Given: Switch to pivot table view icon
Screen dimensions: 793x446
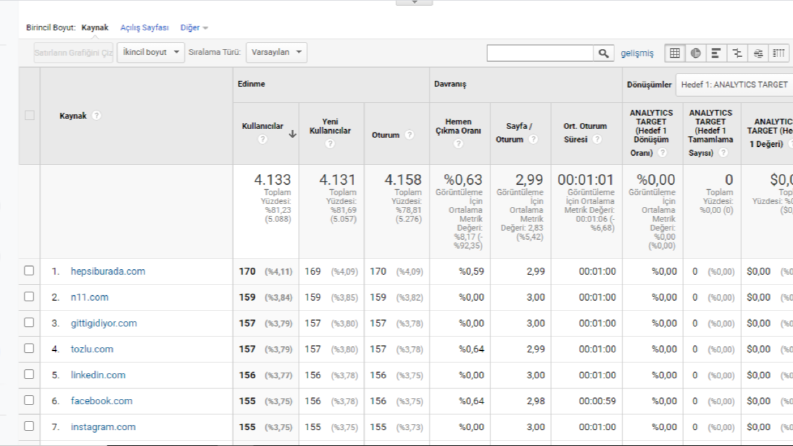Looking at the screenshot, I should pos(779,53).
